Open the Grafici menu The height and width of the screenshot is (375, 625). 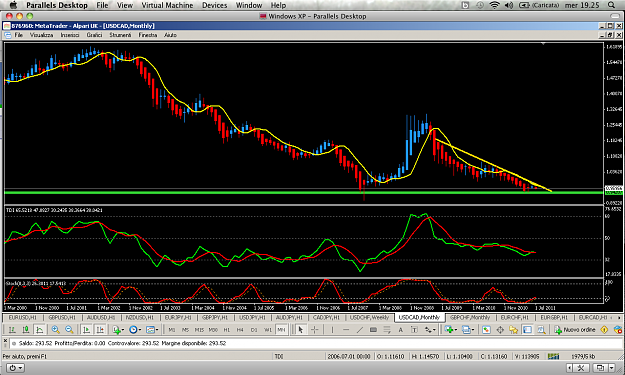(94, 35)
